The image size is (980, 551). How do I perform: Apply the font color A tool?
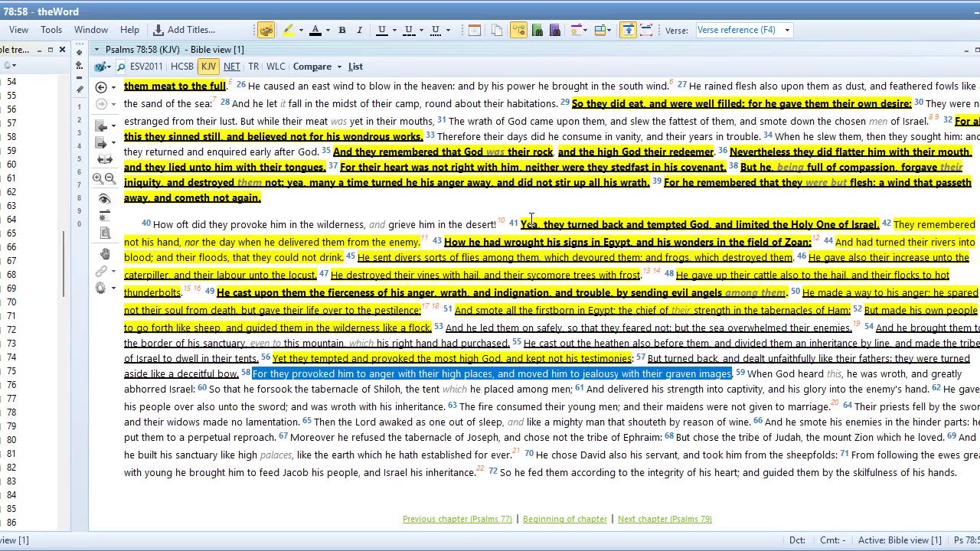(x=315, y=30)
